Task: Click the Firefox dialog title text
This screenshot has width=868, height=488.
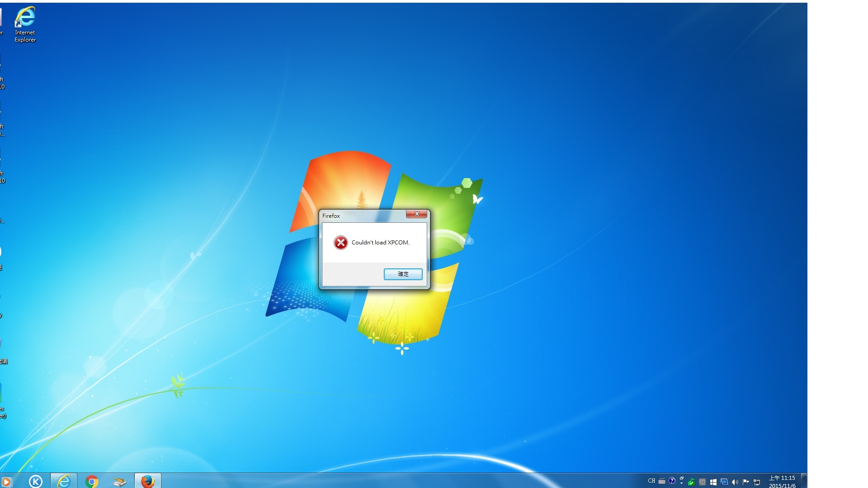Action: pyautogui.click(x=331, y=216)
